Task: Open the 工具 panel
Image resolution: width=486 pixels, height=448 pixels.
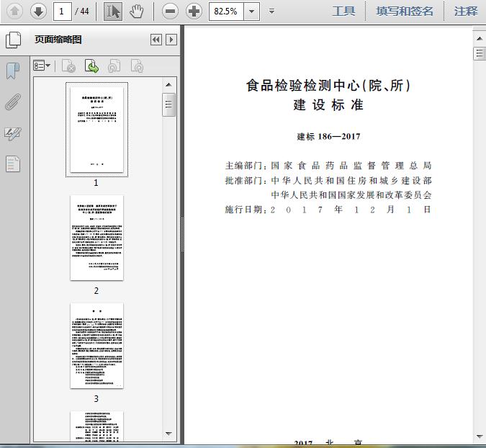Action: pos(343,12)
